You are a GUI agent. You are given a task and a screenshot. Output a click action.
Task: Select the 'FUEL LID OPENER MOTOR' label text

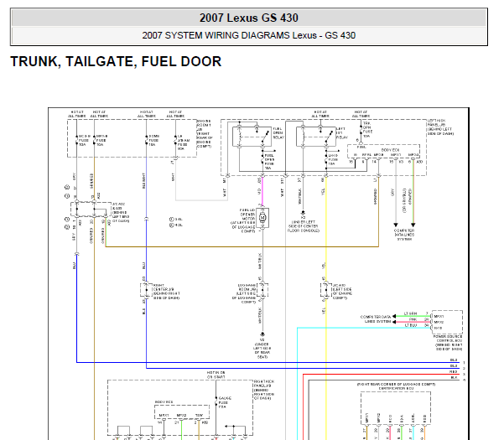point(244,220)
